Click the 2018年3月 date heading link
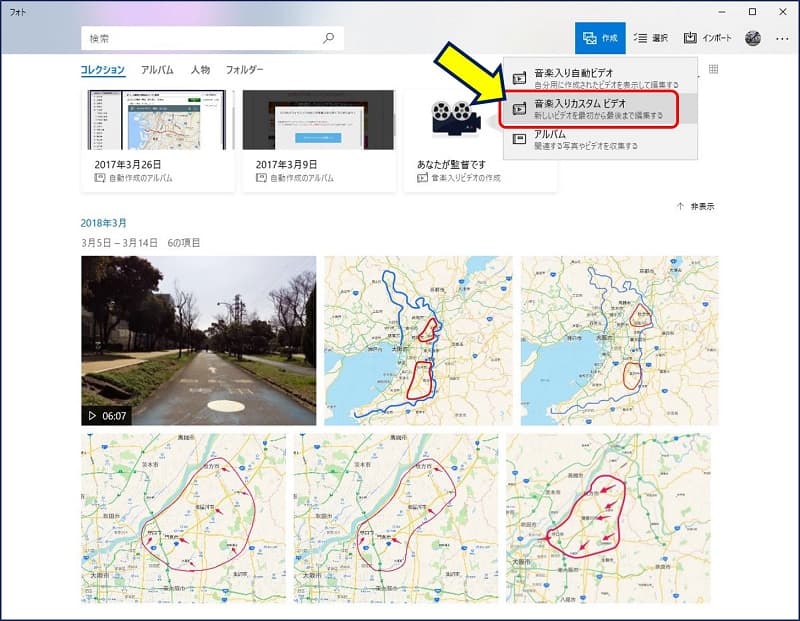The height and width of the screenshot is (621, 800). [104, 223]
